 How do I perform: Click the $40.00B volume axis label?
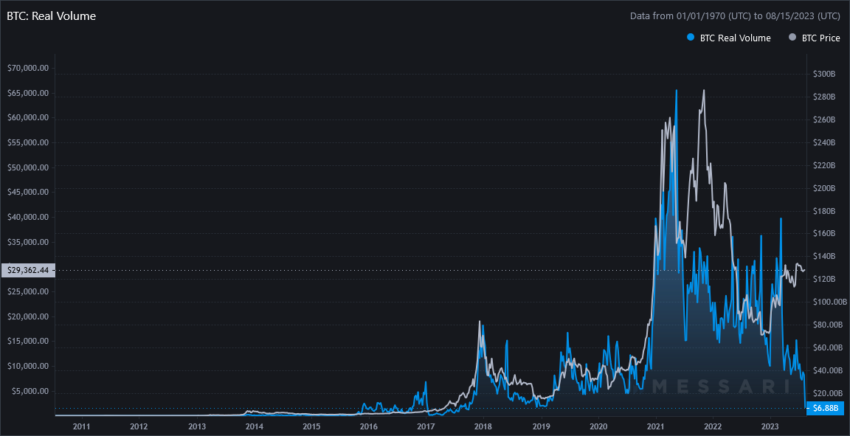coord(826,370)
